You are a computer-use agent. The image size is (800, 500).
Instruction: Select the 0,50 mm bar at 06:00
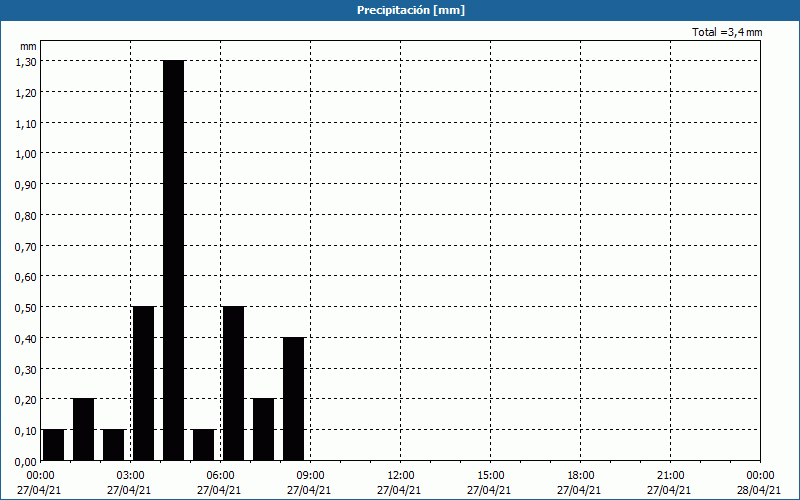[234, 384]
